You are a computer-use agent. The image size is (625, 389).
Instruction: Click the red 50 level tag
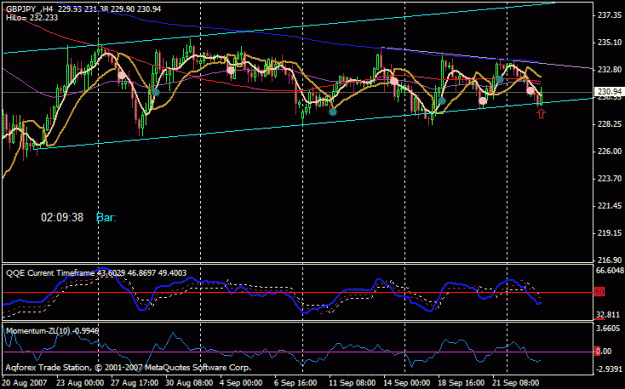(x=600, y=292)
